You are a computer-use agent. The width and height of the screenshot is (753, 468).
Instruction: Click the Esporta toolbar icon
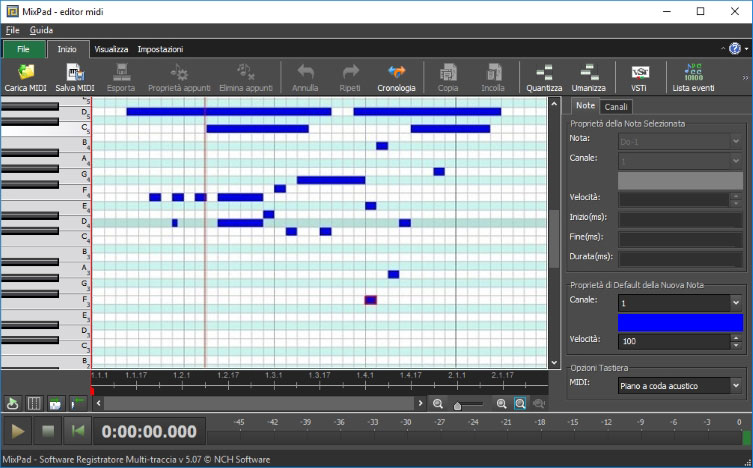(121, 72)
